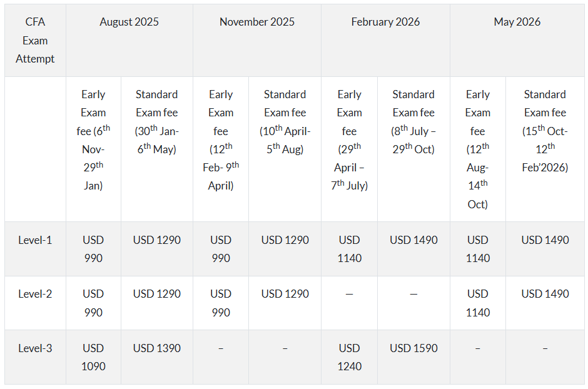
Task: Select Early Exam fee 12th Feb-9th April cell
Action: (x=221, y=140)
